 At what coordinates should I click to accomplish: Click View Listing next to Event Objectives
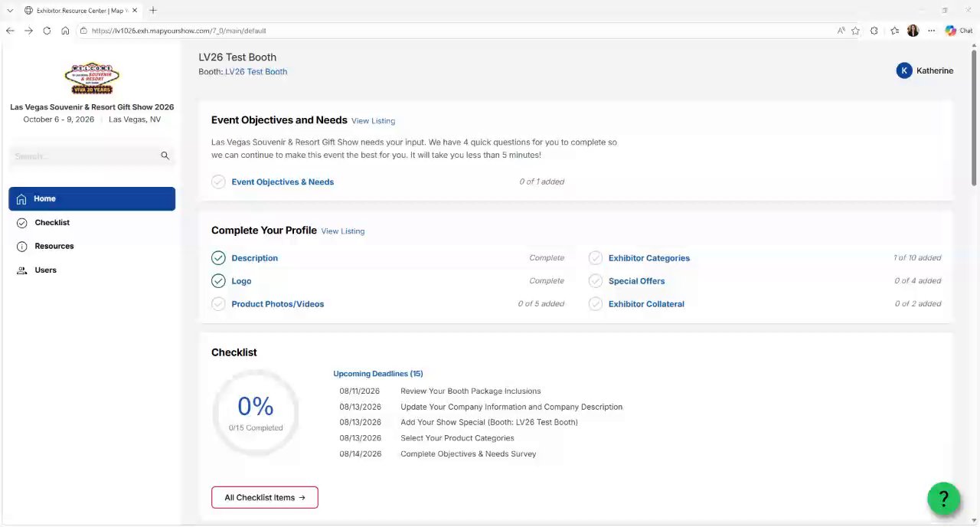[x=373, y=121]
